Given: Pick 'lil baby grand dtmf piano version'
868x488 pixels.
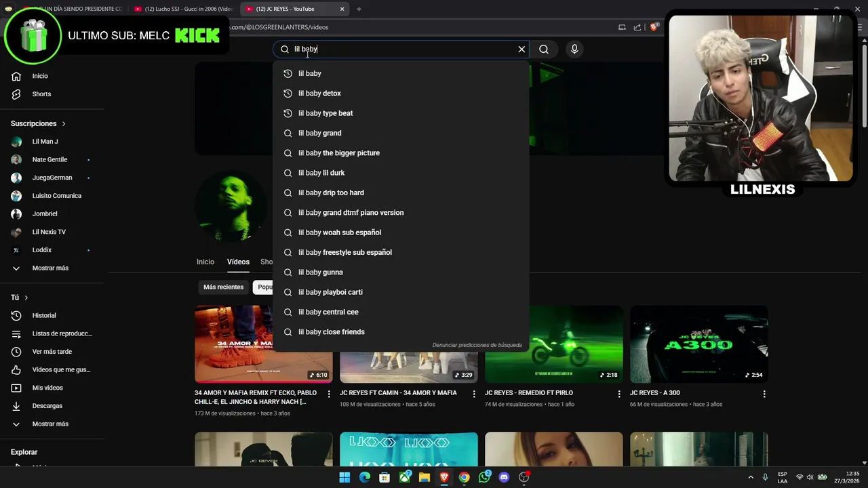Looking at the screenshot, I should (x=401, y=213).
